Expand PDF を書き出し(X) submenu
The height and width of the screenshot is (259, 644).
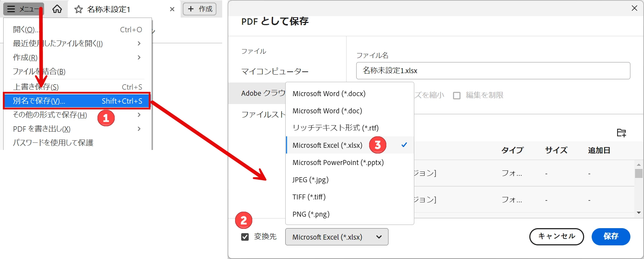coord(77,129)
